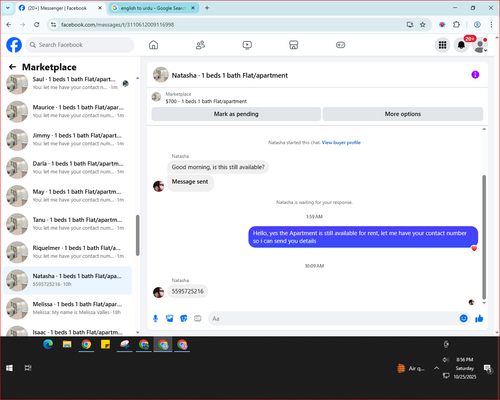The height and width of the screenshot is (400, 500).
Task: Open the Watch video icon
Action: coord(247,45)
